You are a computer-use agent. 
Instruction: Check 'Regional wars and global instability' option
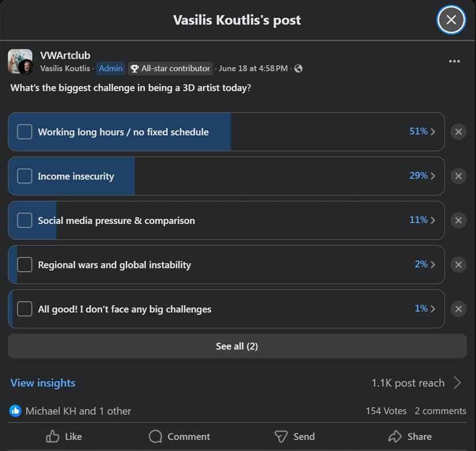pyautogui.click(x=25, y=265)
